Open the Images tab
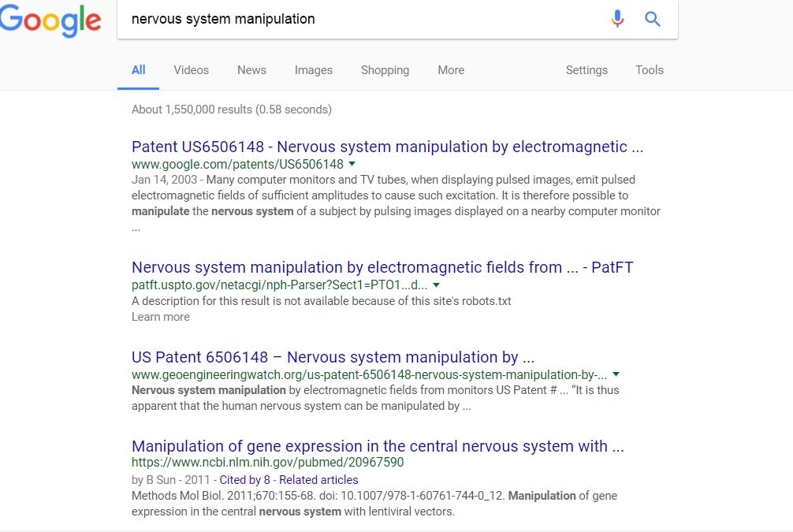Screen dimensions: 793x532 314,70
